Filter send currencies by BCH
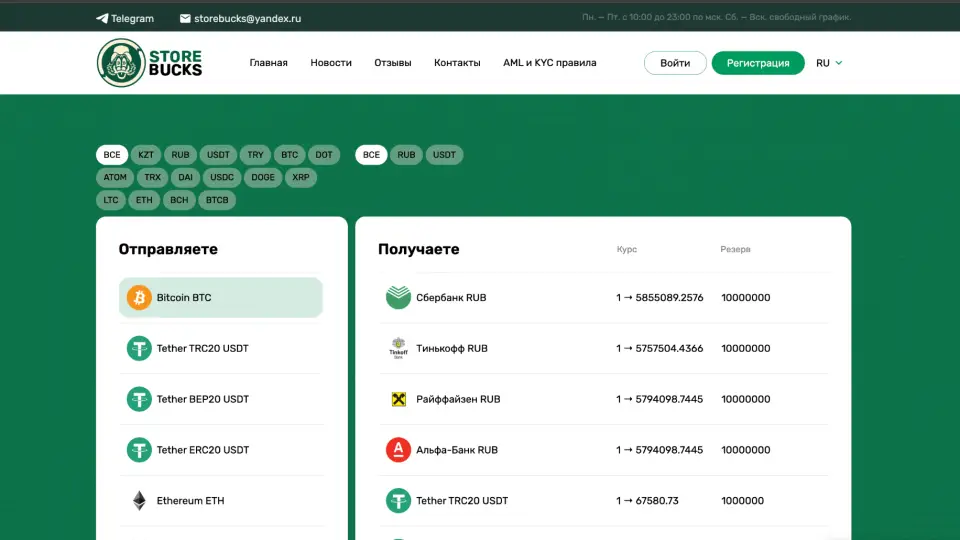The image size is (960, 540). (x=179, y=200)
